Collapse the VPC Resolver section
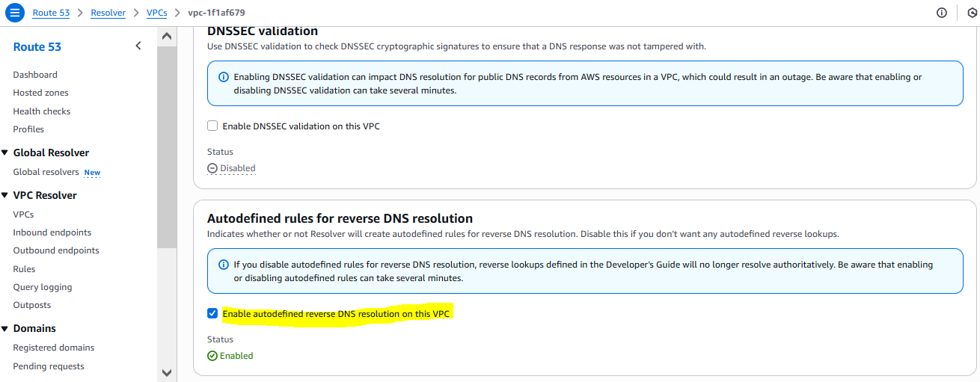 [4, 195]
